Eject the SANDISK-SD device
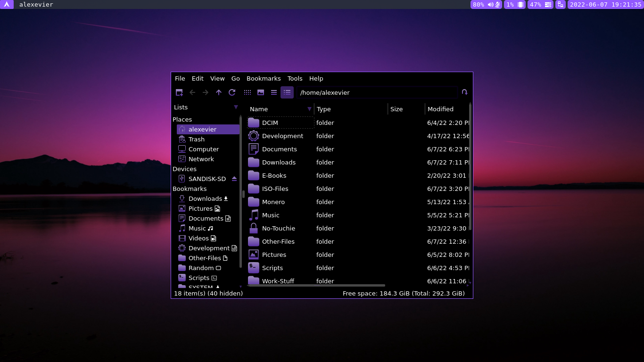 (234, 179)
